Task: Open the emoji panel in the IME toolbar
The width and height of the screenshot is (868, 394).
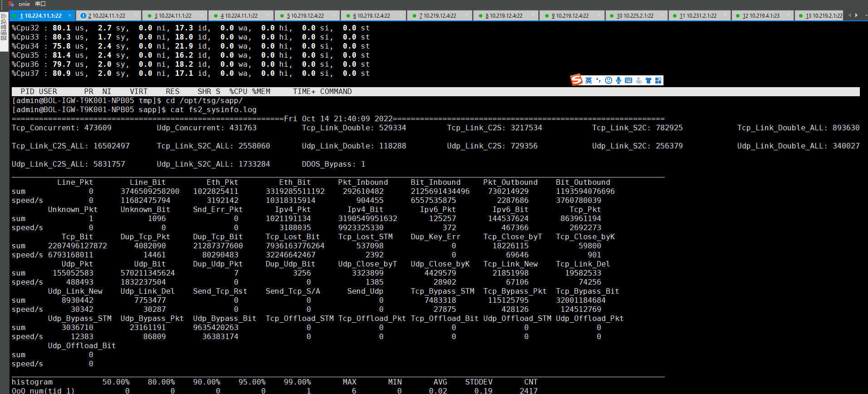Action: (x=609, y=80)
